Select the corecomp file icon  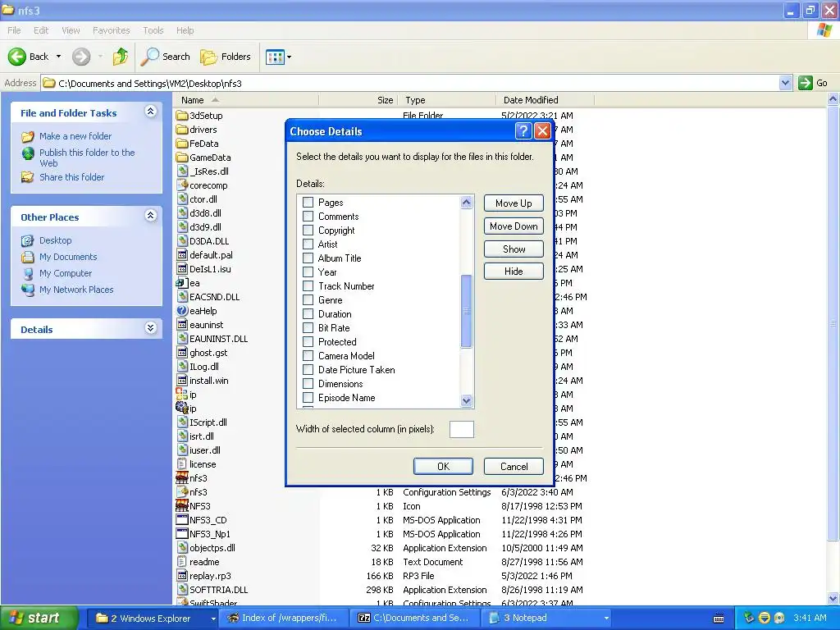(182, 185)
